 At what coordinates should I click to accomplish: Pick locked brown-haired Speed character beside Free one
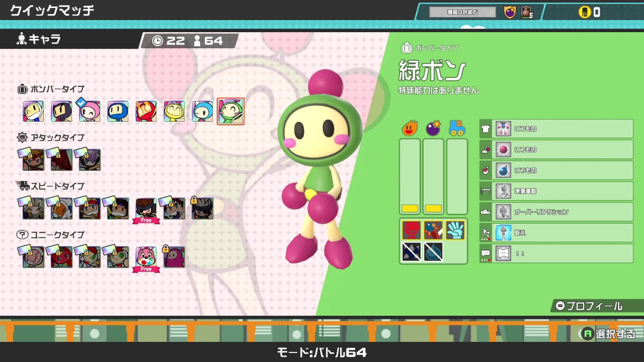[174, 208]
